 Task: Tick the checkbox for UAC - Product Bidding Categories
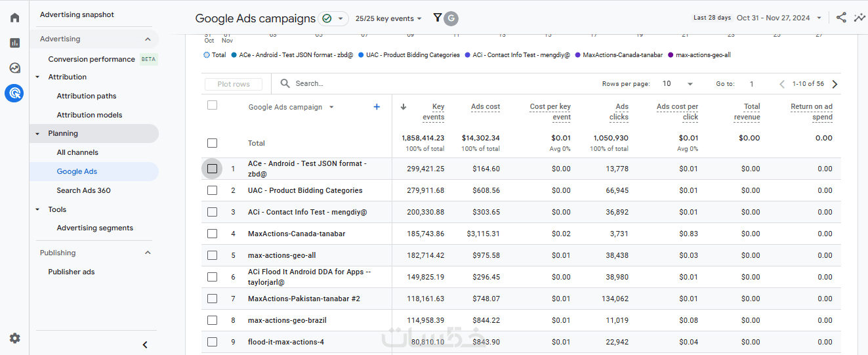(212, 190)
